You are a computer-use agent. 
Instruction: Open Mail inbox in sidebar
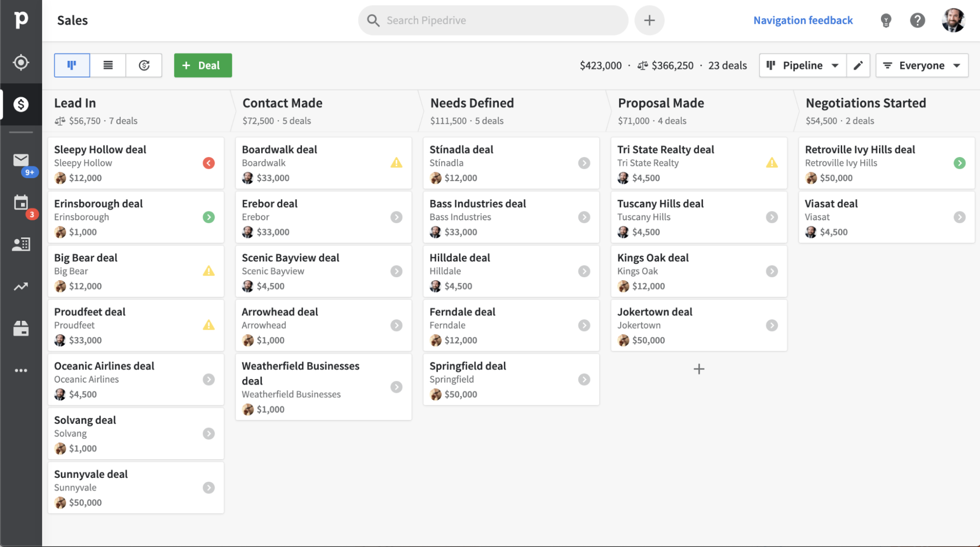(21, 160)
